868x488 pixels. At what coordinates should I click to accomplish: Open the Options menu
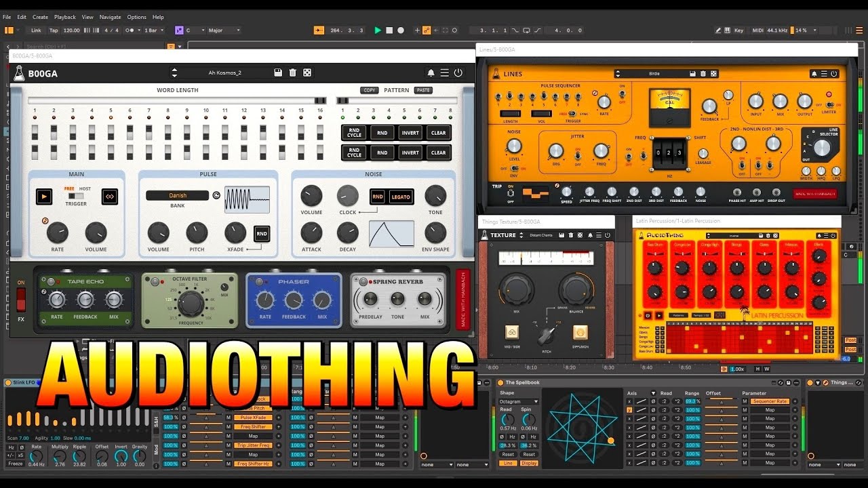136,17
